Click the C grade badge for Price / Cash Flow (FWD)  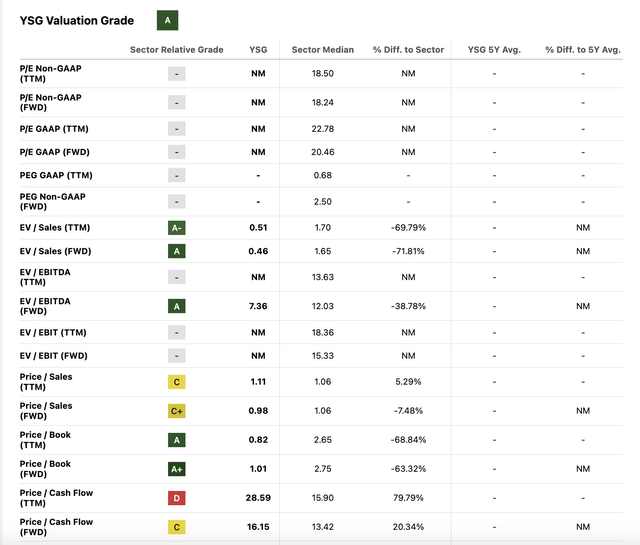pos(177,527)
